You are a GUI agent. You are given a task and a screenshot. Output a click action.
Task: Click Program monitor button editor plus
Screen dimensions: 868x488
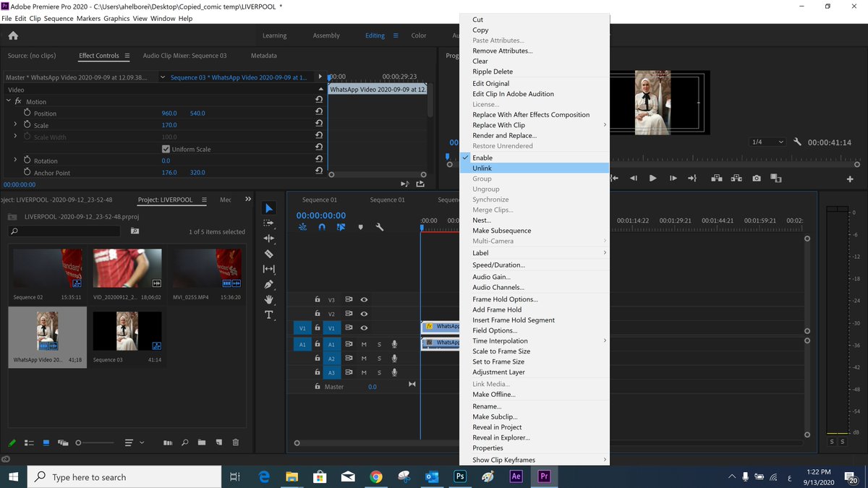pyautogui.click(x=850, y=179)
